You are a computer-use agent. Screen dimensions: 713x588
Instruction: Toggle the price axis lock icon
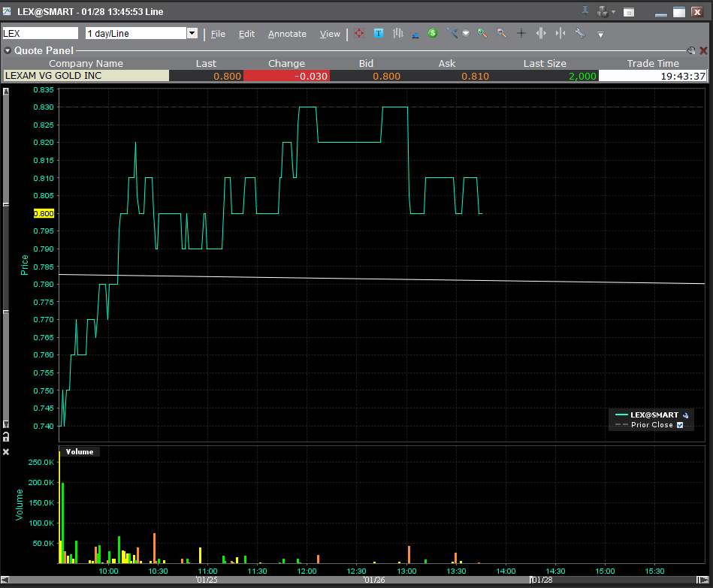click(6, 436)
